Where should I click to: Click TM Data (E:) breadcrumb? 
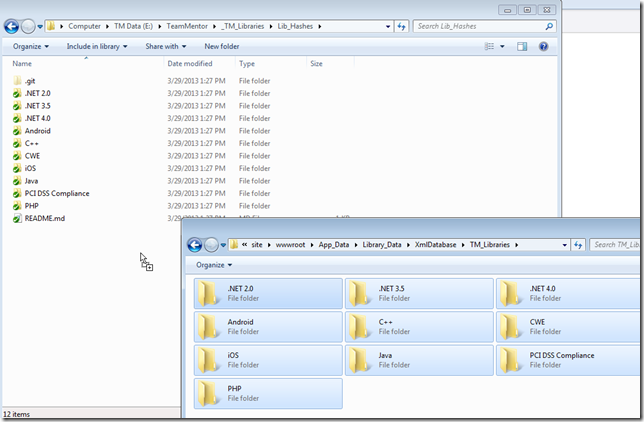(133, 26)
